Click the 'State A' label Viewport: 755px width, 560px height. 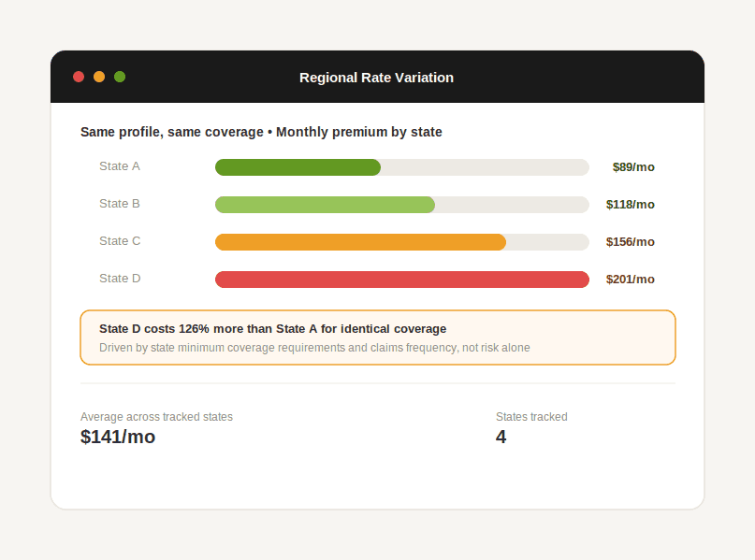tap(120, 166)
